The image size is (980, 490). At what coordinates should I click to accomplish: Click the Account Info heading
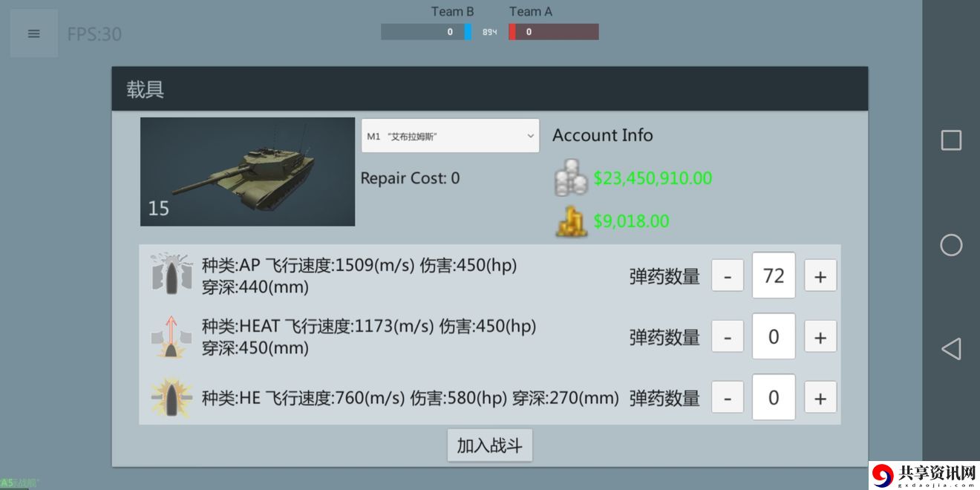[603, 135]
